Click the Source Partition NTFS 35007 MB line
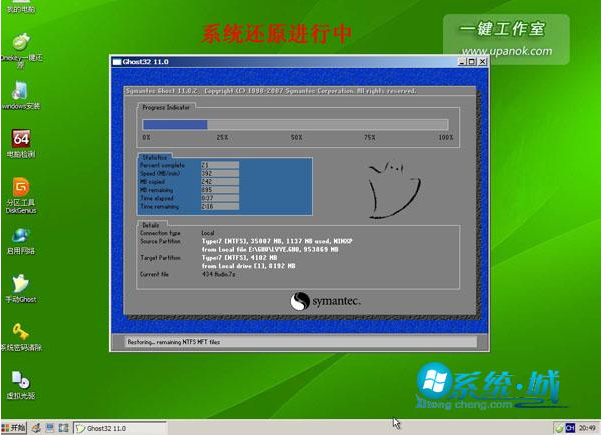Viewport: 601px width, 436px height. pos(277,241)
